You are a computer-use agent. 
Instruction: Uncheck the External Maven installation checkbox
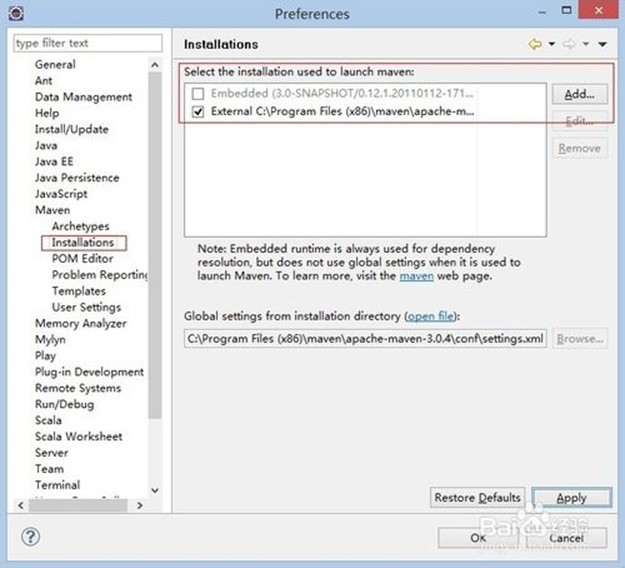198,112
